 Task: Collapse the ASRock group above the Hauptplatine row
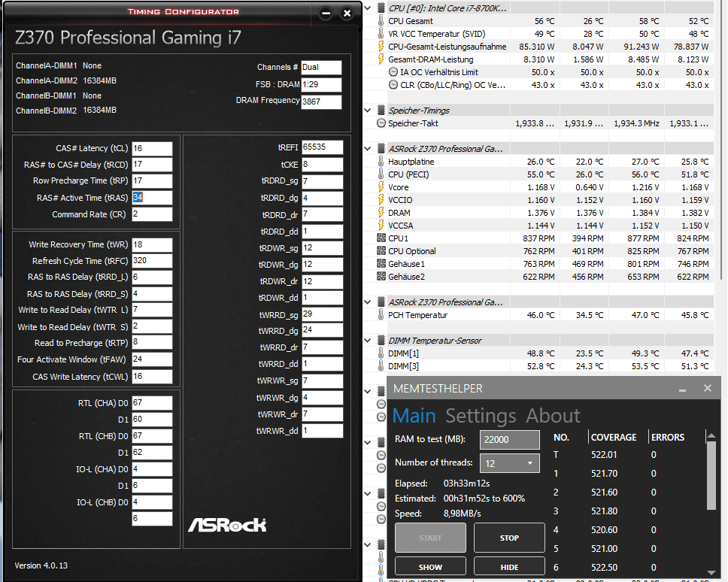368,149
